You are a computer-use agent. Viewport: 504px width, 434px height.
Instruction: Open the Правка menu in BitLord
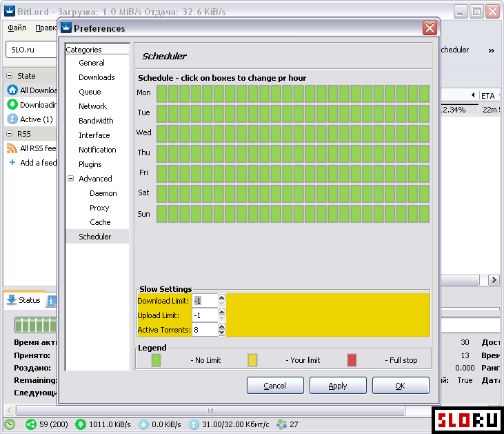[x=46, y=28]
